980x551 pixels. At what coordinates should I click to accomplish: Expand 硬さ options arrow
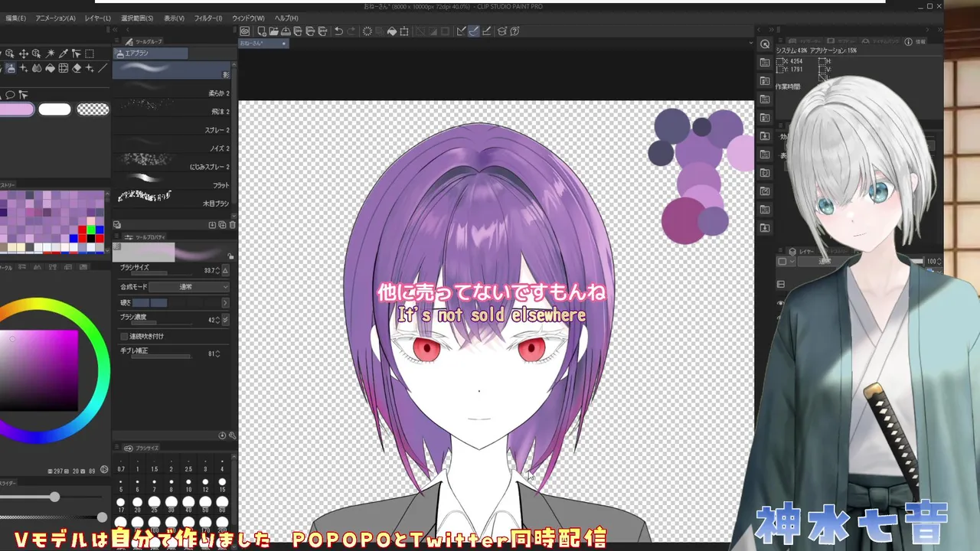[225, 303]
